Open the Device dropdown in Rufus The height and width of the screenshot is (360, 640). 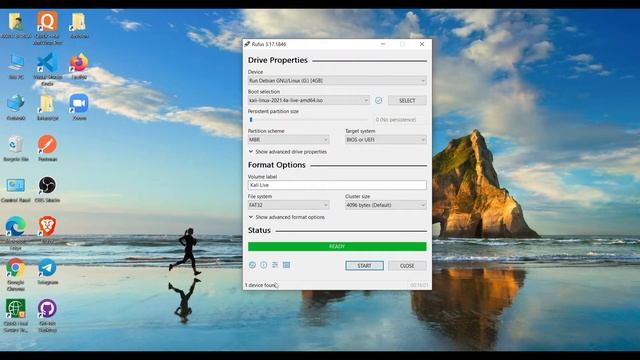click(x=337, y=81)
